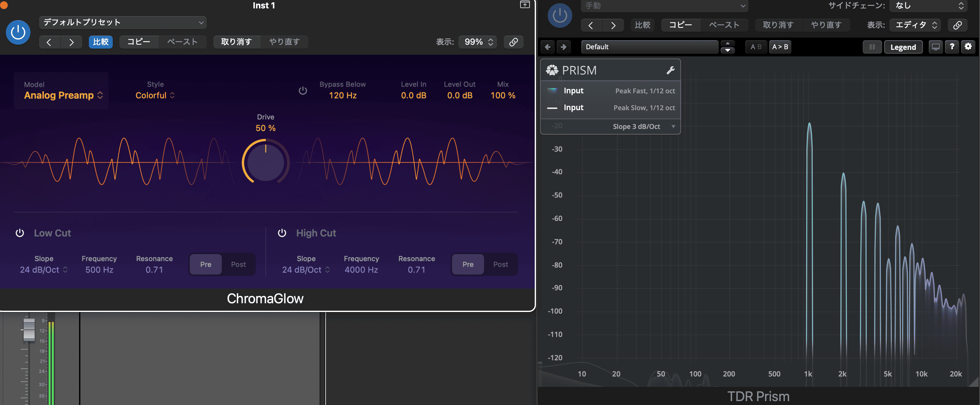Step TDR Prism preset up or down
This screenshot has width=980, height=405.
728,47
